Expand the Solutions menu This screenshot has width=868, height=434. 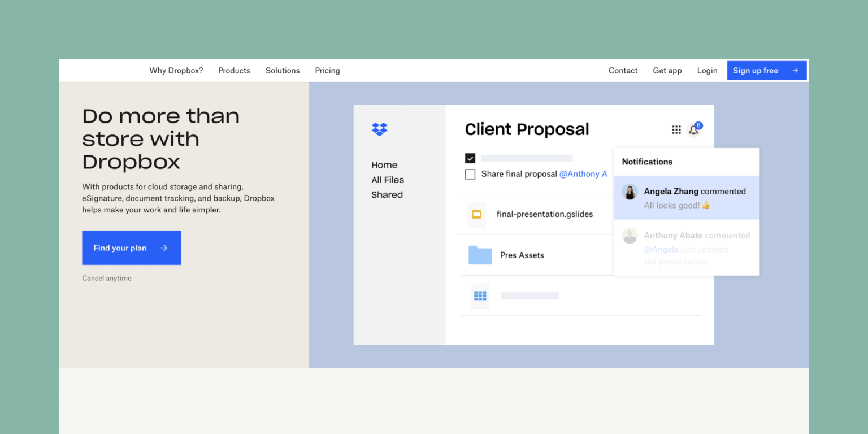[283, 70]
